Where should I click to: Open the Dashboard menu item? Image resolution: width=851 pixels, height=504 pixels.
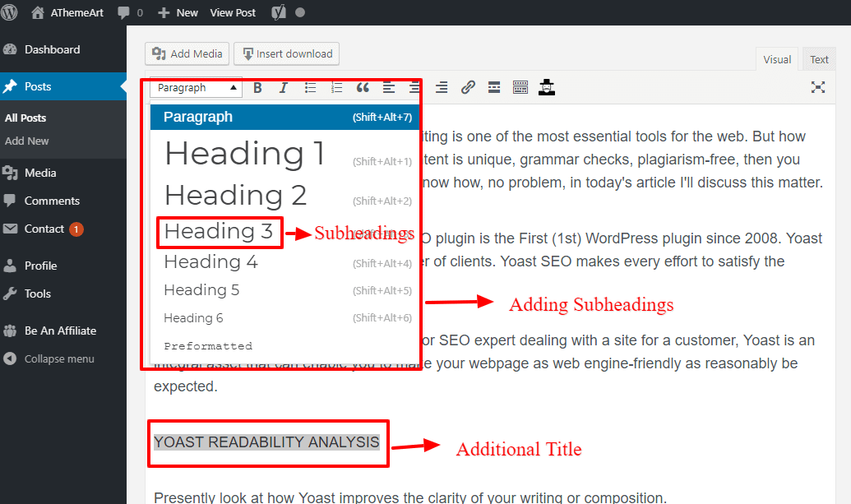click(x=52, y=49)
